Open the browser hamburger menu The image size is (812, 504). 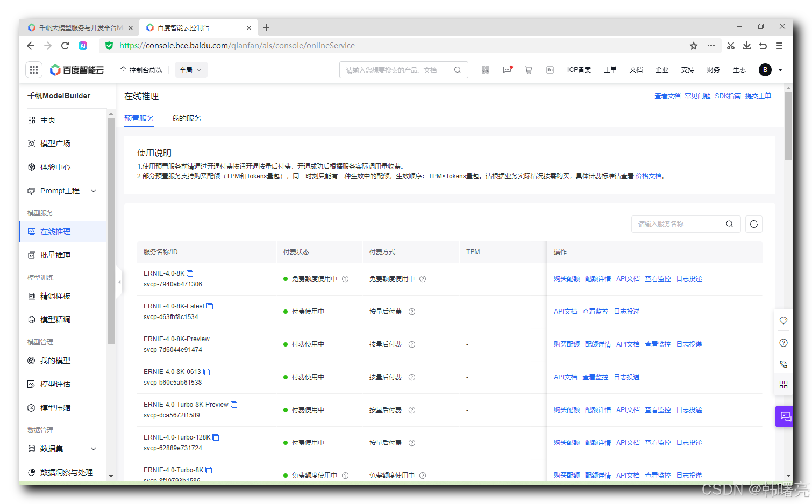click(779, 46)
